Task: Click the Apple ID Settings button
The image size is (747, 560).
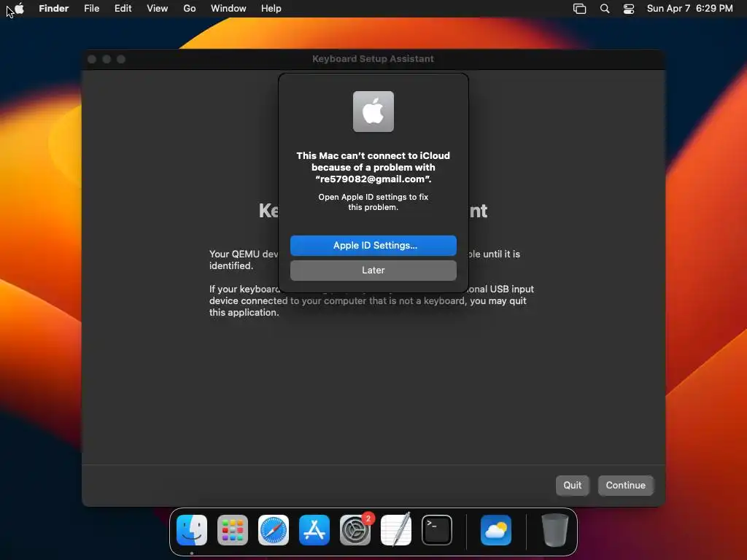Action: click(373, 246)
